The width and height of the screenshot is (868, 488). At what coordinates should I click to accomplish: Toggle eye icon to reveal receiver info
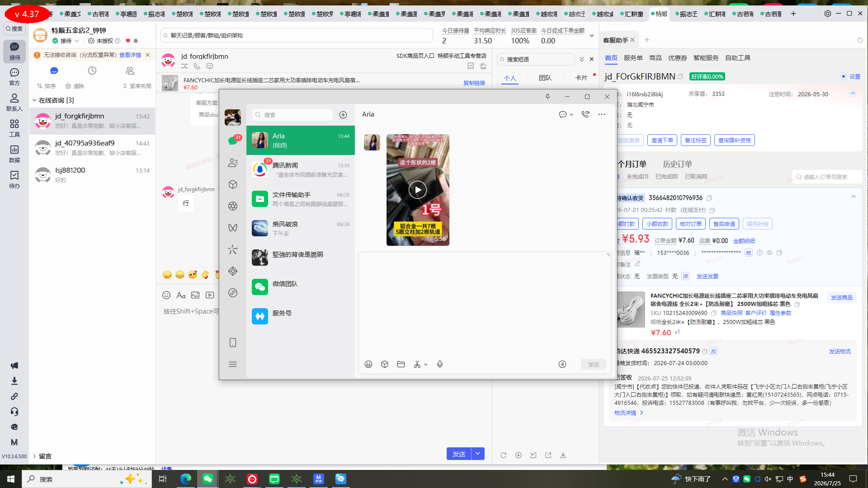coord(769,253)
